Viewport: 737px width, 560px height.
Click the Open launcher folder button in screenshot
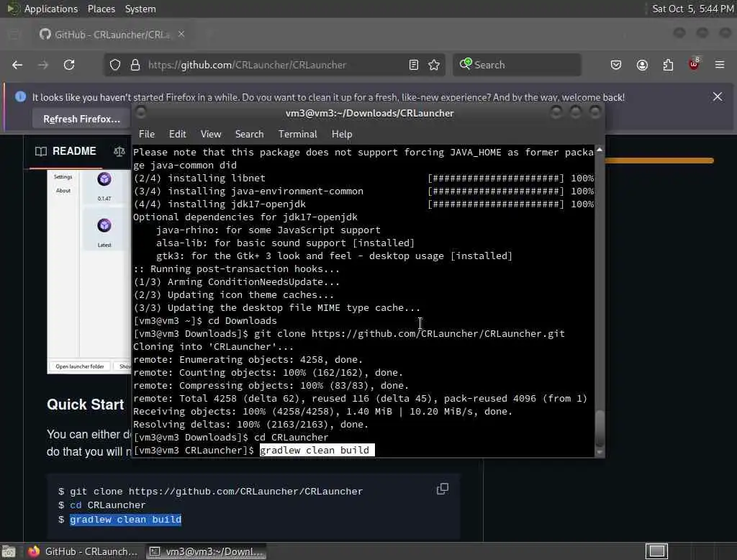[79, 366]
